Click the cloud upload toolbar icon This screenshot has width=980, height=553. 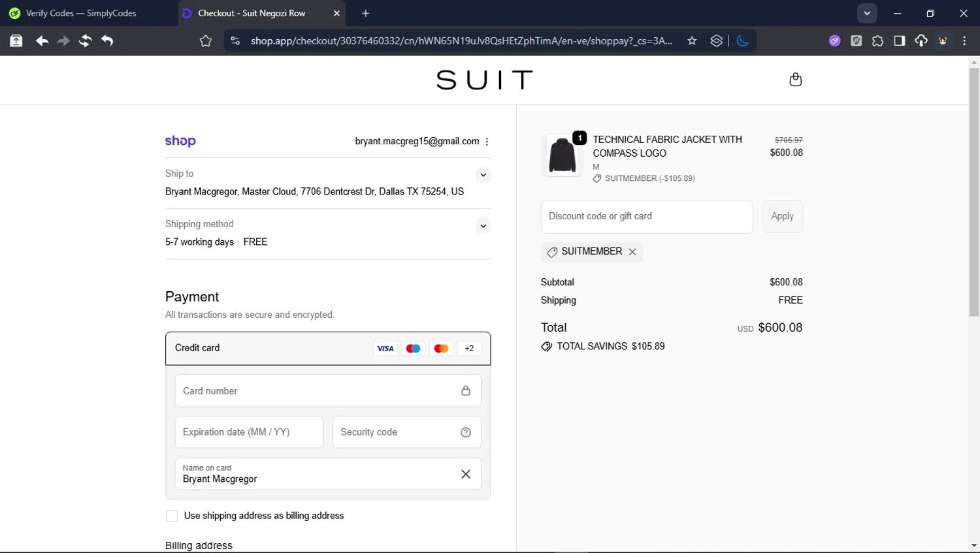[921, 41]
